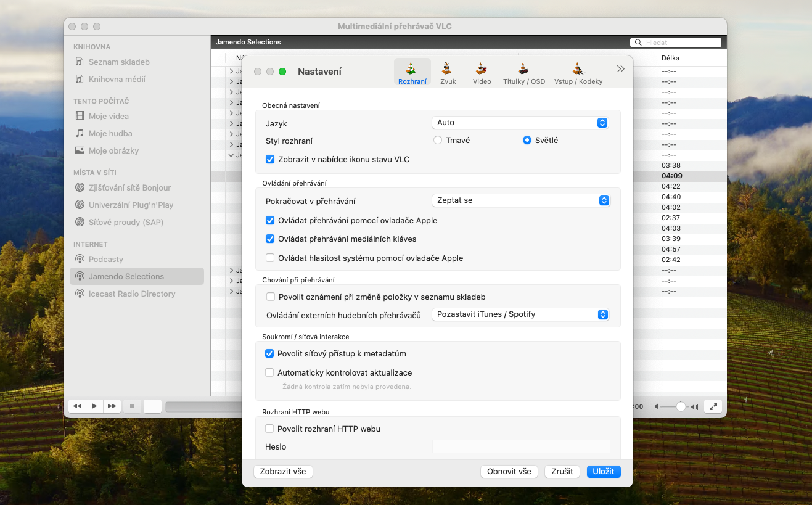Select the Tmavé interface style radio
The height and width of the screenshot is (505, 812).
[x=438, y=140]
